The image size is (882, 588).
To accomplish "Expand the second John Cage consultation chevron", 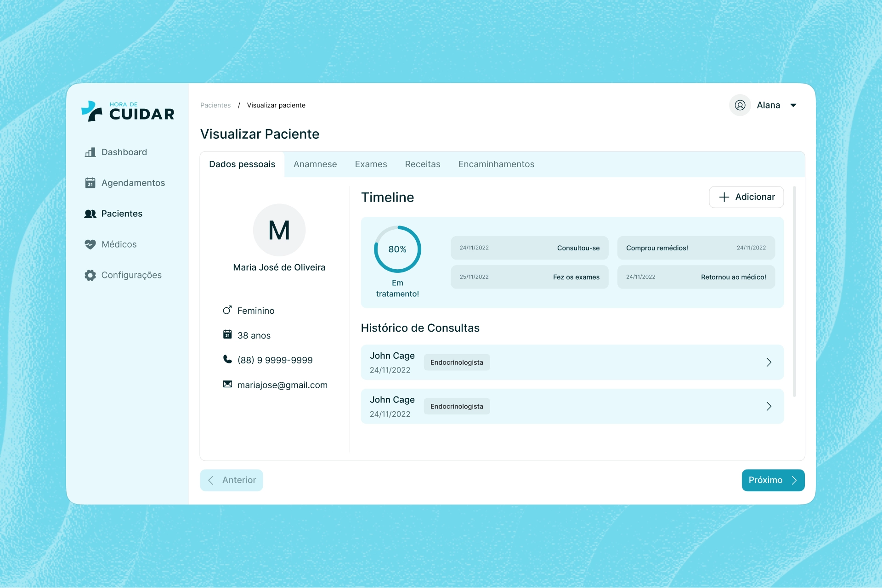I will pos(769,407).
